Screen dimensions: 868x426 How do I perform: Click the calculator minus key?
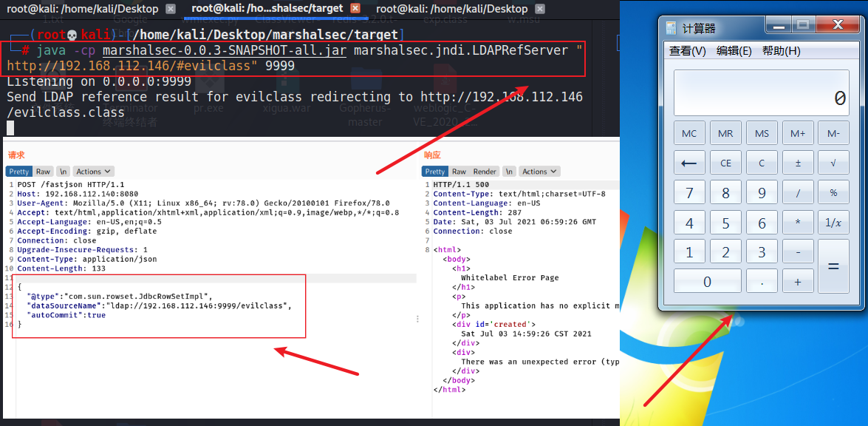pyautogui.click(x=798, y=252)
